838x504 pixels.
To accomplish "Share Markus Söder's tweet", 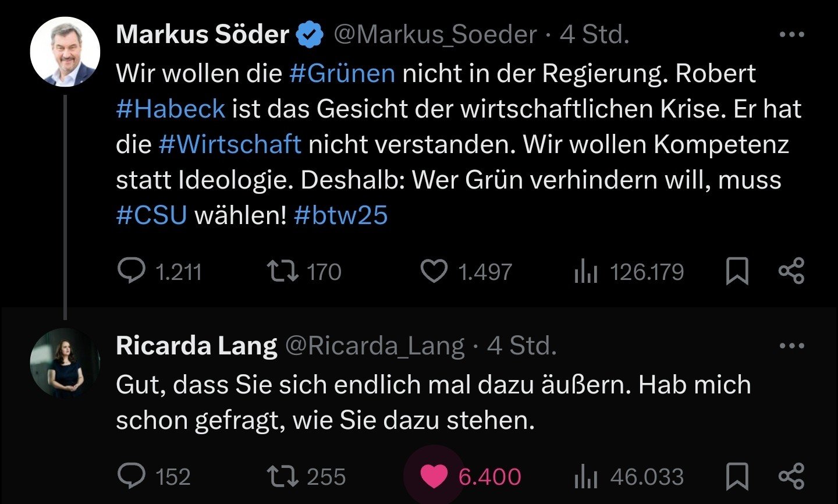I will pos(791,271).
